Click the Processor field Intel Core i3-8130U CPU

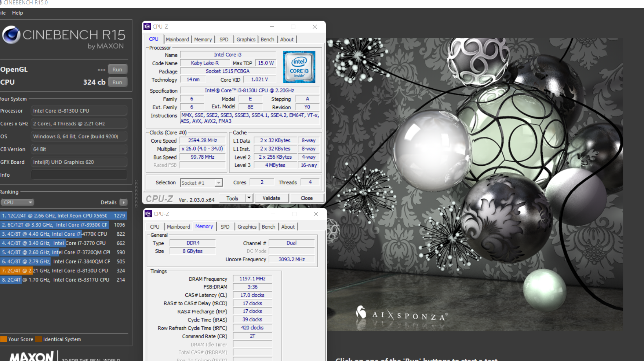pos(79,111)
